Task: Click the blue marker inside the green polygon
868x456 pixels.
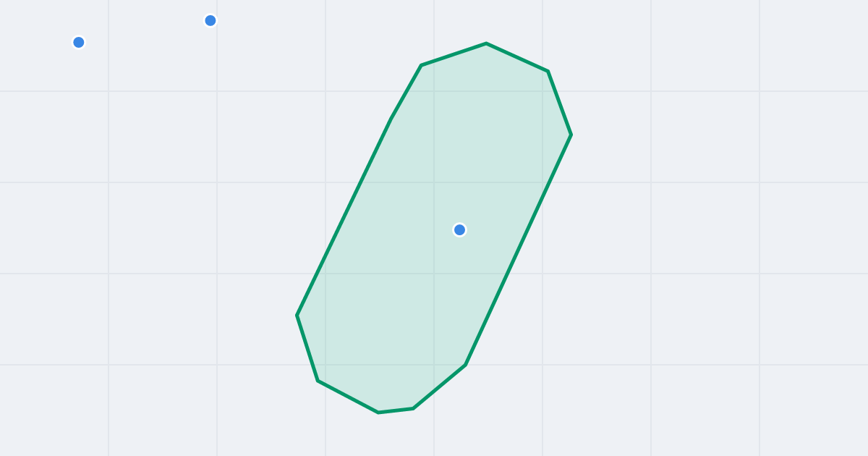Action: [x=459, y=230]
